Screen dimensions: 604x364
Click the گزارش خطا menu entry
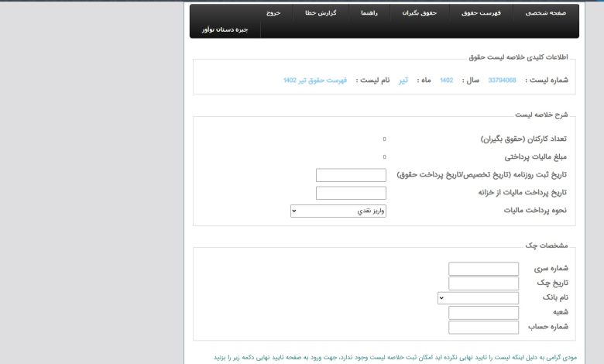pos(317,14)
